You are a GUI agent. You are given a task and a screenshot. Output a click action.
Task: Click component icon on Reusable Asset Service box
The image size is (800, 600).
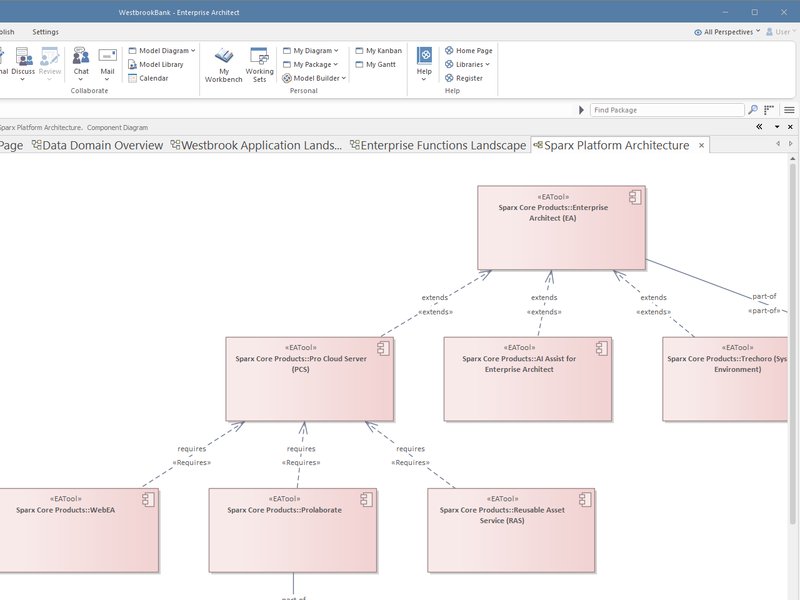(585, 499)
